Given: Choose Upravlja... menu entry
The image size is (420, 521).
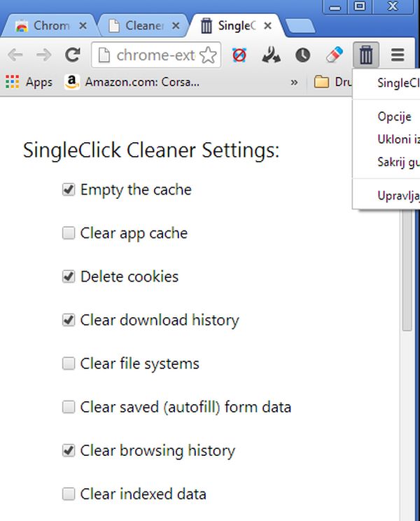Looking at the screenshot, I should pos(386,195).
